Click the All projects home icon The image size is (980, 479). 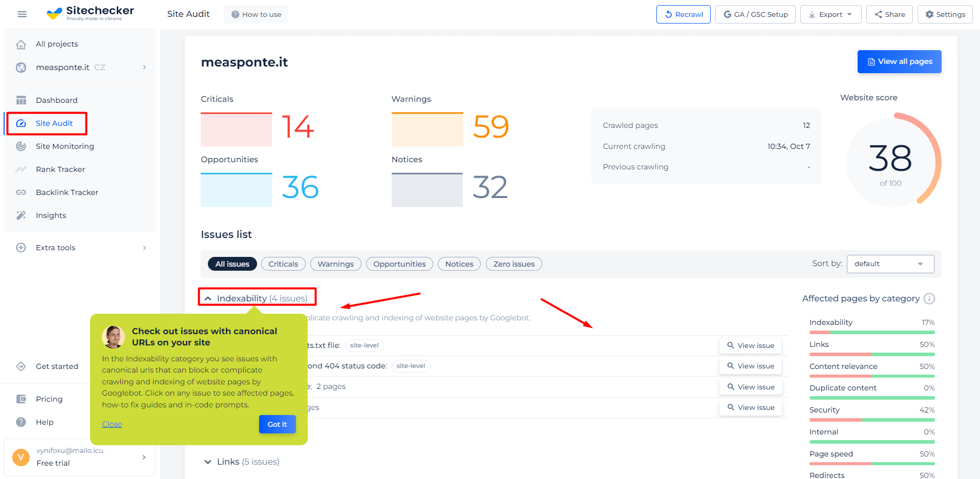[x=21, y=45]
